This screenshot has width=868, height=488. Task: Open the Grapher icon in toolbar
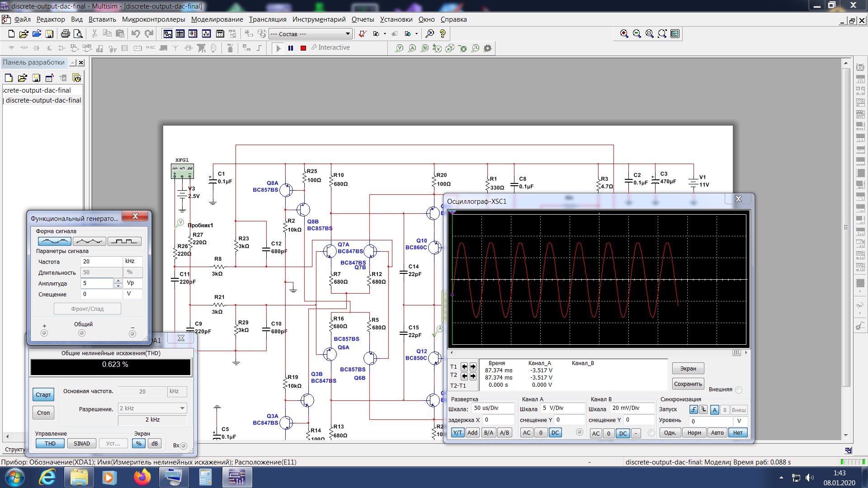(206, 34)
